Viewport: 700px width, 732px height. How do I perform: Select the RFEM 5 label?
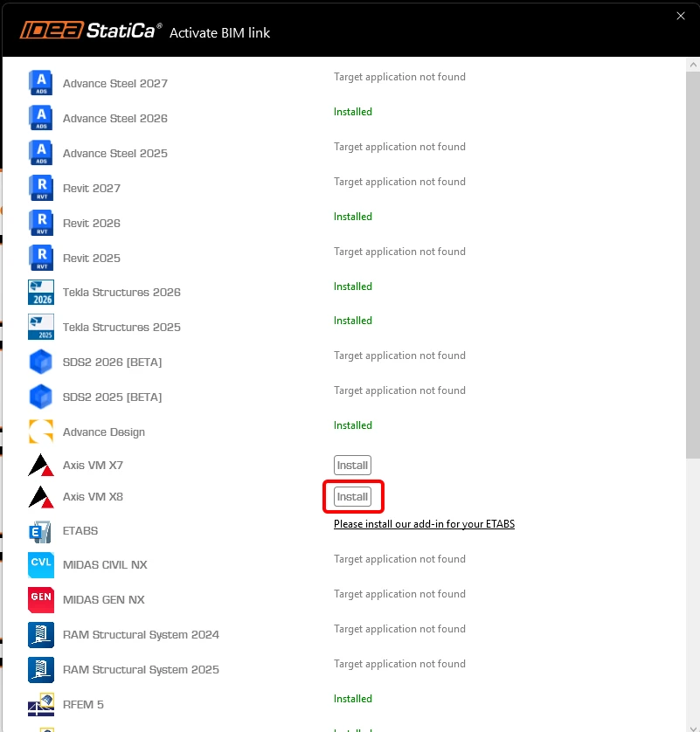(x=83, y=704)
